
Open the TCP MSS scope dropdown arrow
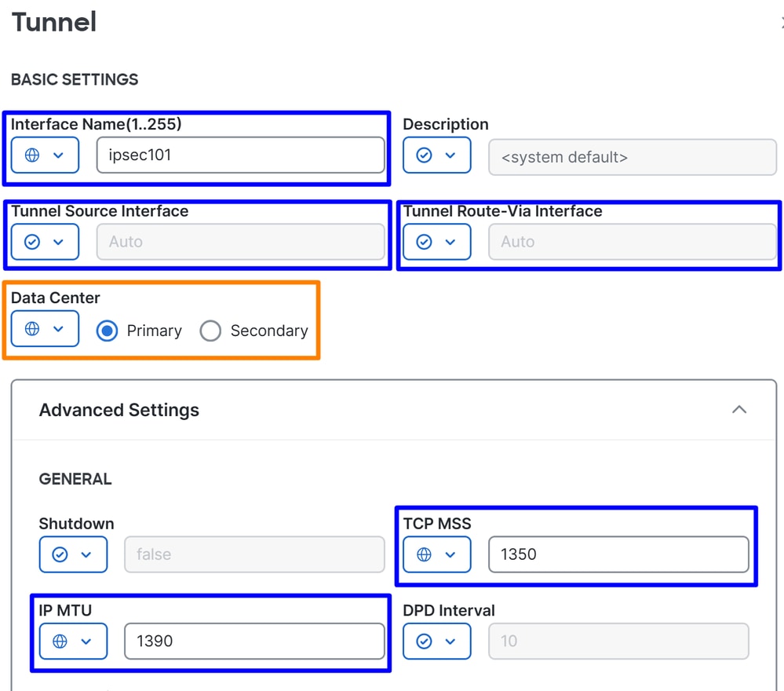tap(450, 554)
